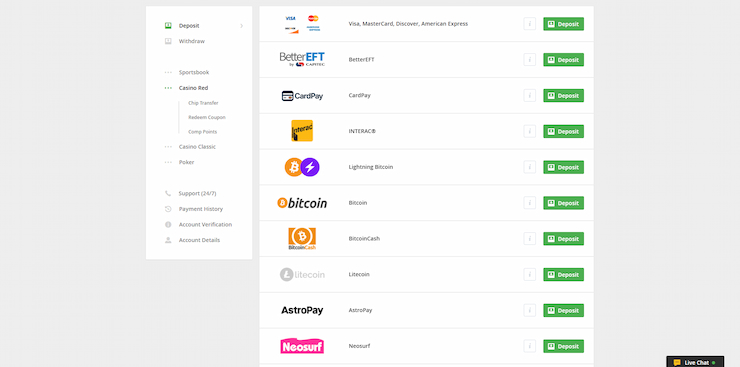740x367 pixels.
Task: Collapse the Casino Red section
Action: (193, 88)
